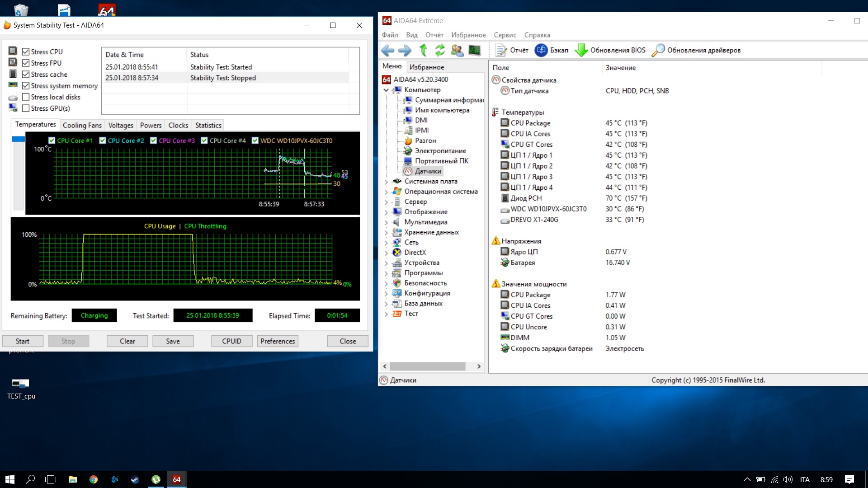
Task: Open Preferences in Stability Test
Action: tap(278, 341)
